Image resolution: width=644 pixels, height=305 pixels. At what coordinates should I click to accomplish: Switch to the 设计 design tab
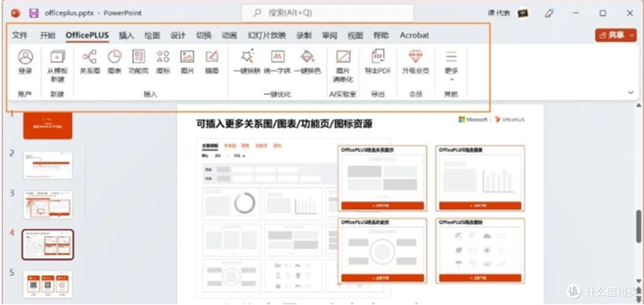point(178,35)
